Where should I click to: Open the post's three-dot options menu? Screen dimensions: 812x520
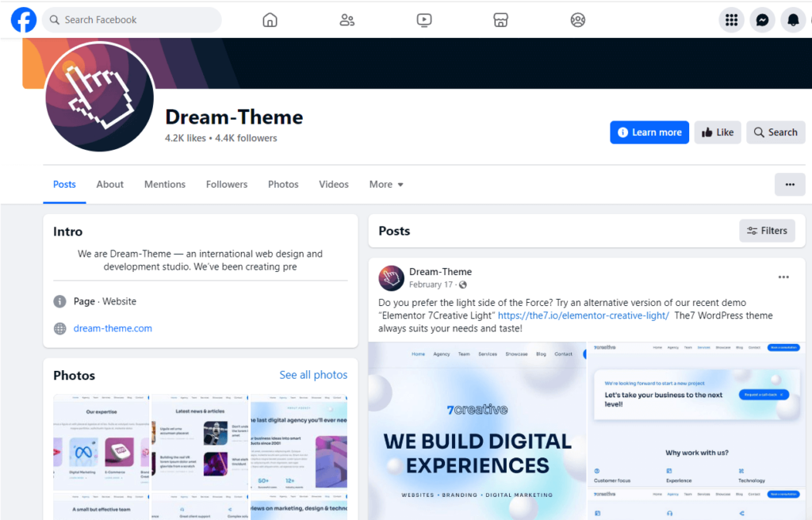783,277
